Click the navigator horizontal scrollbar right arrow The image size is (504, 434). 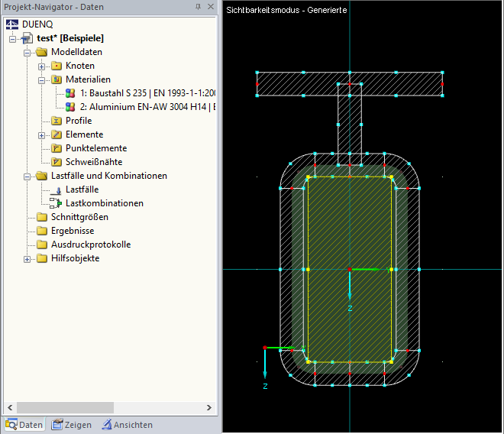[x=209, y=407]
